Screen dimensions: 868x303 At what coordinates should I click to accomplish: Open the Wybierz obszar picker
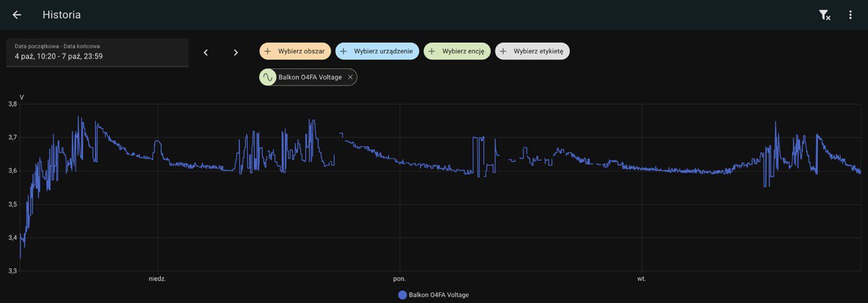(x=295, y=51)
